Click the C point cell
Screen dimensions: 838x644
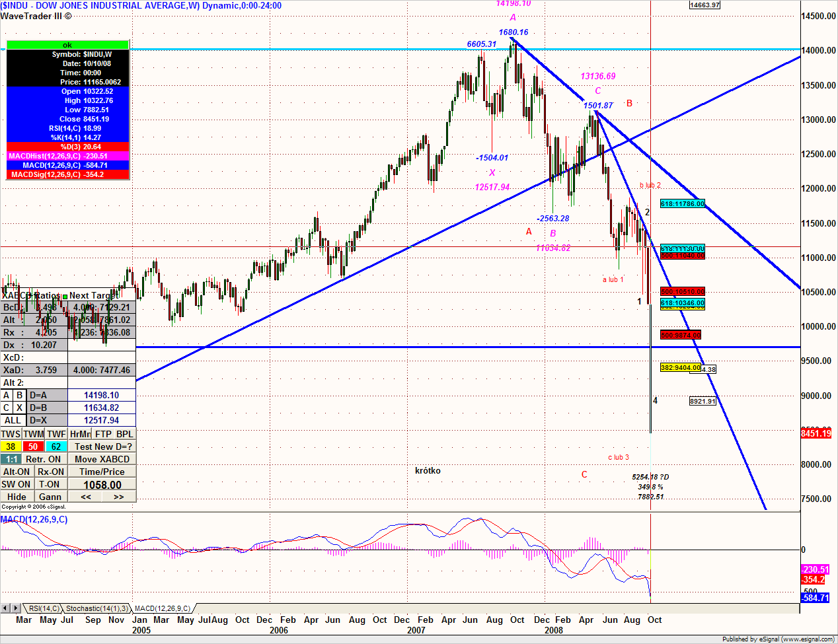7,408
